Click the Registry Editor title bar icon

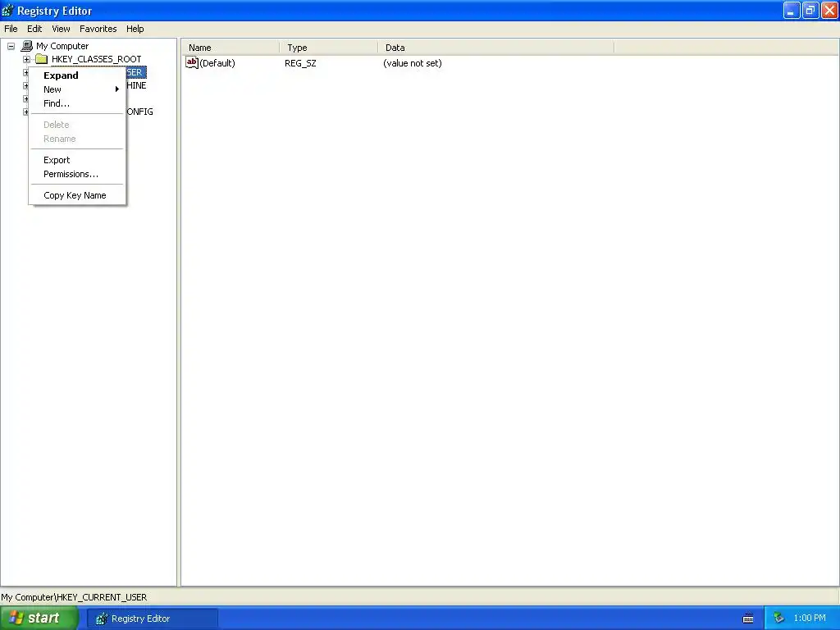point(8,10)
